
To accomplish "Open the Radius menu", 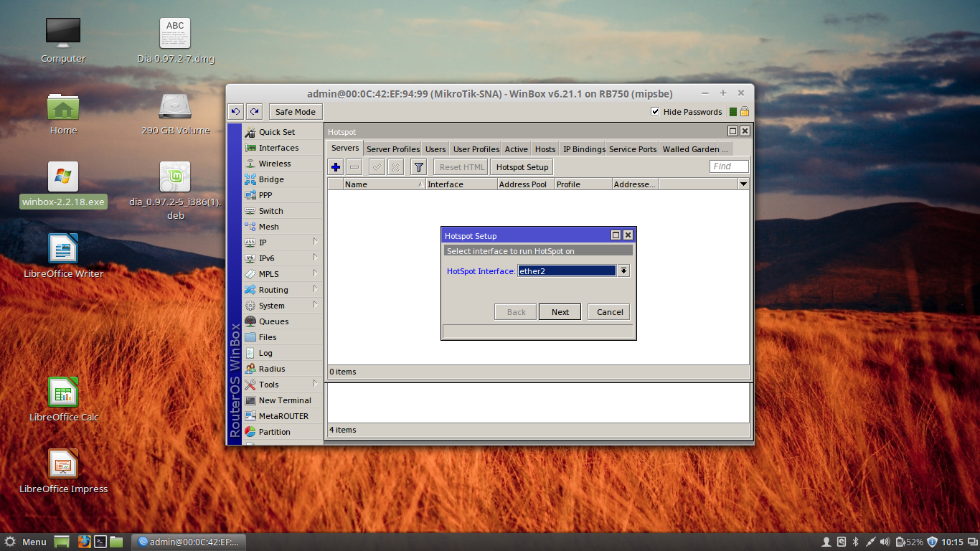I will [283, 369].
